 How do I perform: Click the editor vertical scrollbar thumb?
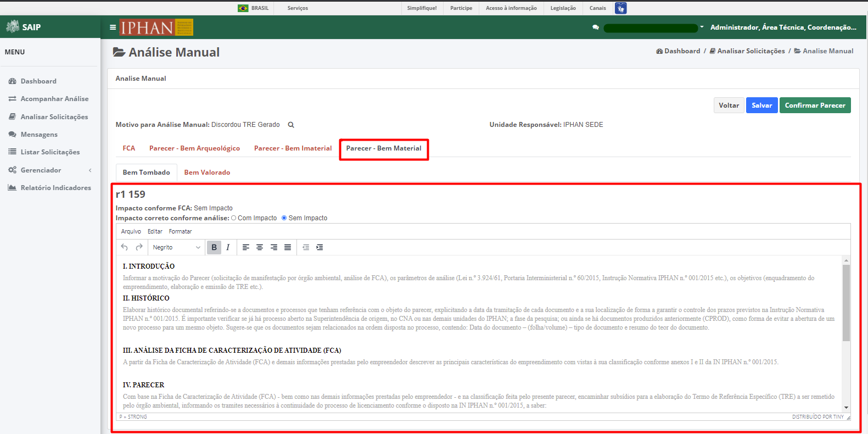(846, 303)
